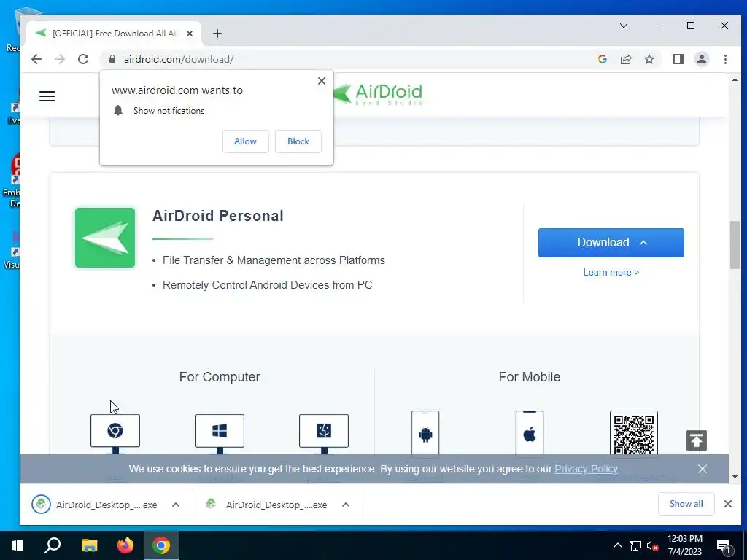The height and width of the screenshot is (560, 747).
Task: Select the Windows desktop download icon
Action: (x=220, y=433)
